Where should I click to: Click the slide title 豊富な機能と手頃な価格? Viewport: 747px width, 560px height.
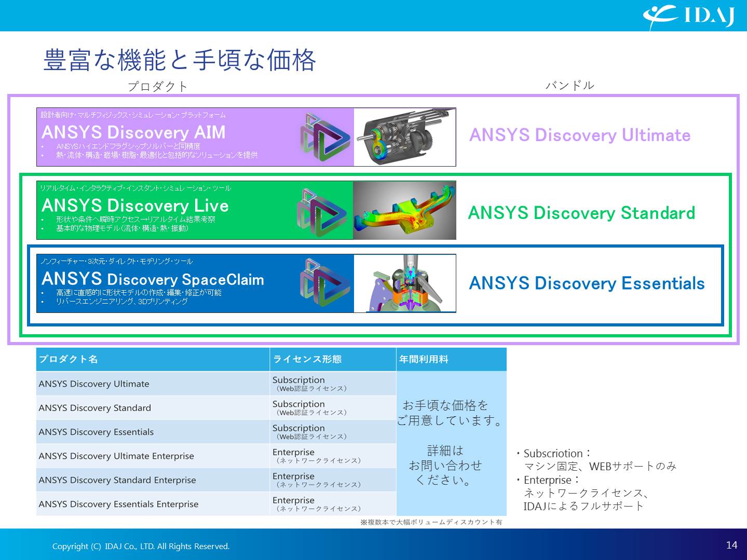click(180, 60)
